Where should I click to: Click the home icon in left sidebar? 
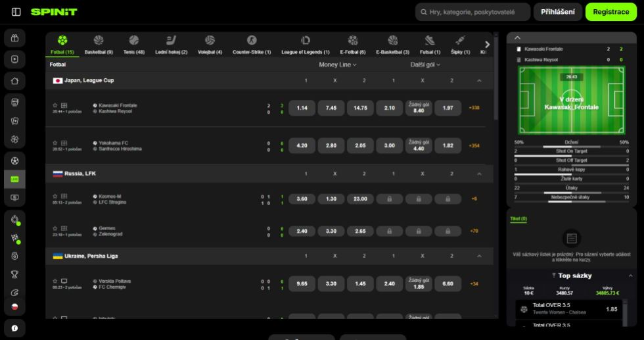point(14,81)
